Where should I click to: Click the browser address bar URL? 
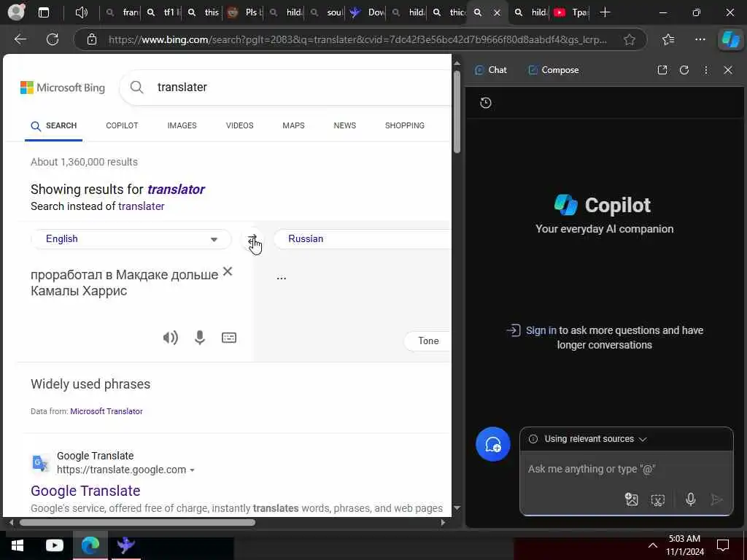[x=357, y=39]
